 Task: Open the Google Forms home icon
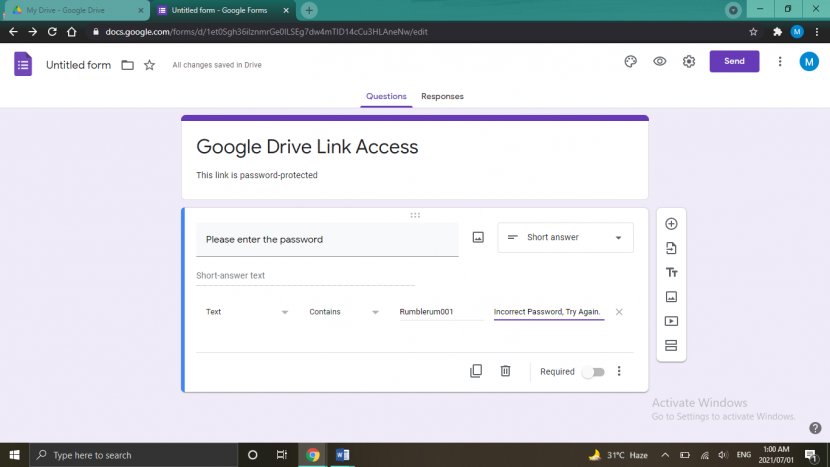23,64
